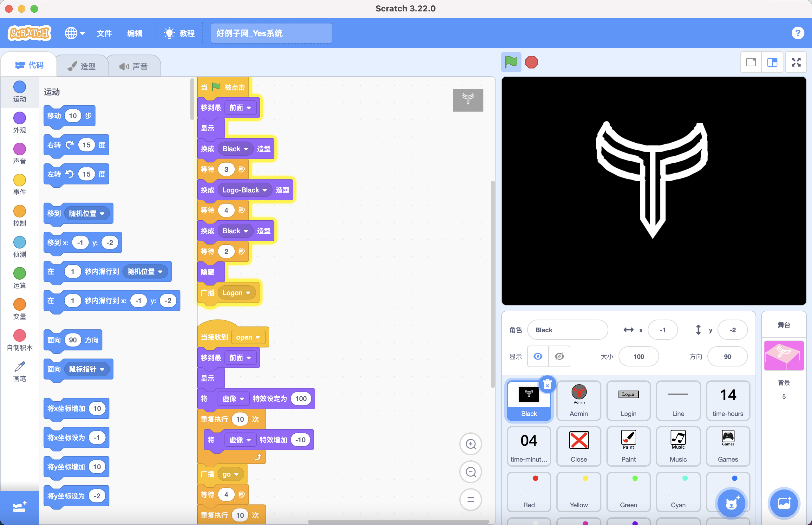Open the add extension button

coord(19,507)
